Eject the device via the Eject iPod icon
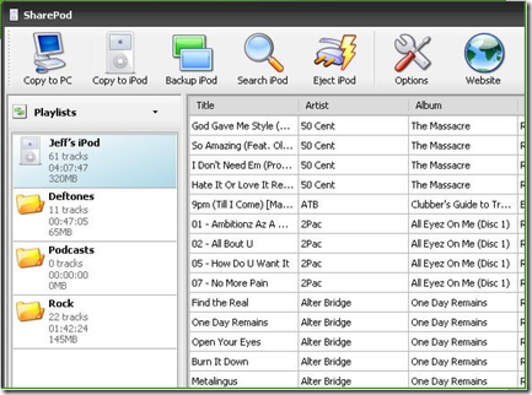The image size is (532, 395). point(334,53)
